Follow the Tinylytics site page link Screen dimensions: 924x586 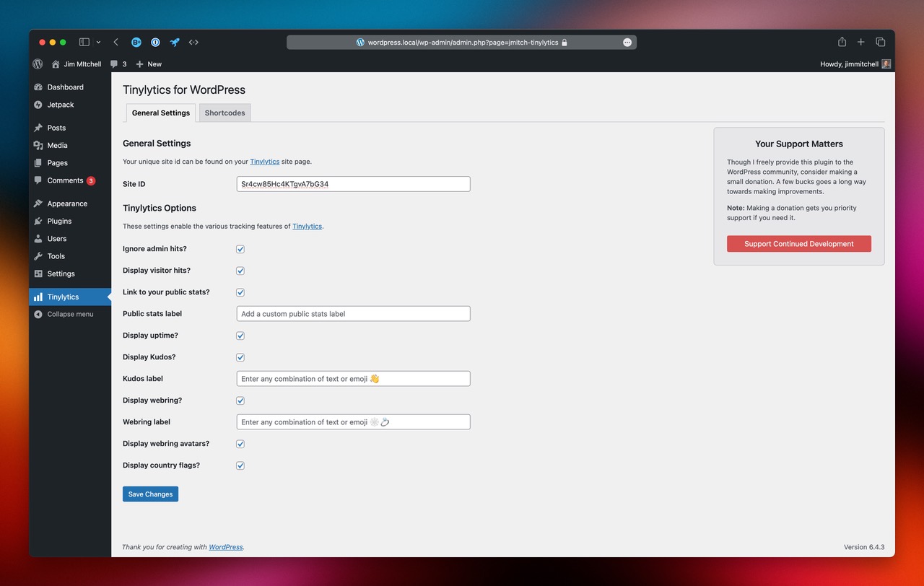click(265, 162)
